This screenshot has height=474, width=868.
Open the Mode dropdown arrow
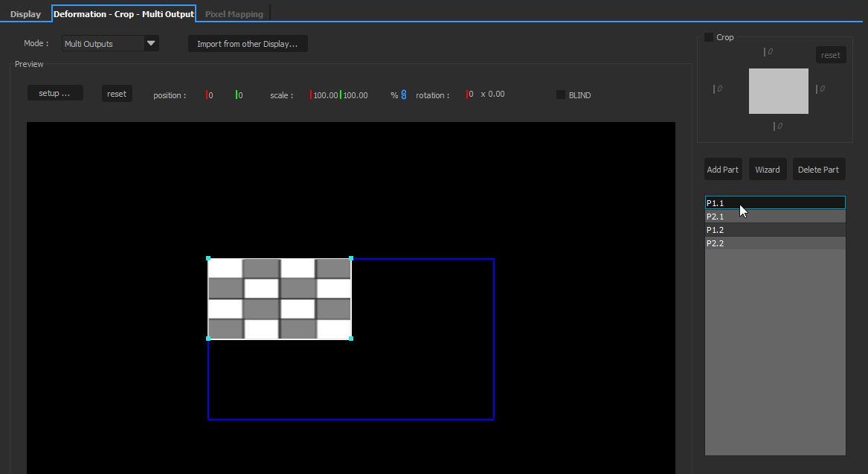point(152,44)
